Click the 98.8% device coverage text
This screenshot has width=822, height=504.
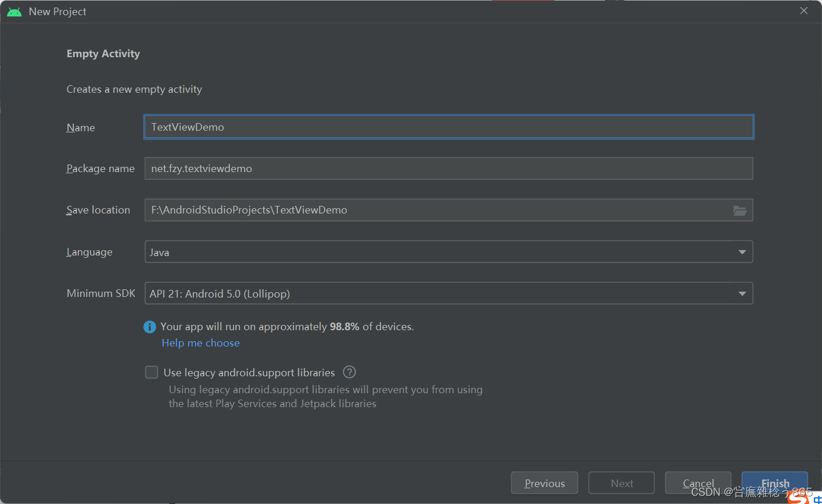(x=344, y=327)
